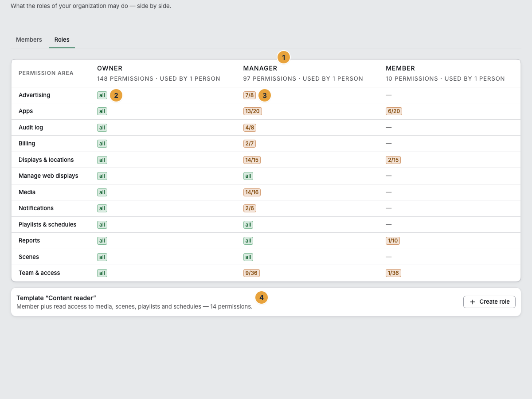Click Owner's all badge for Team & access

point(102,273)
